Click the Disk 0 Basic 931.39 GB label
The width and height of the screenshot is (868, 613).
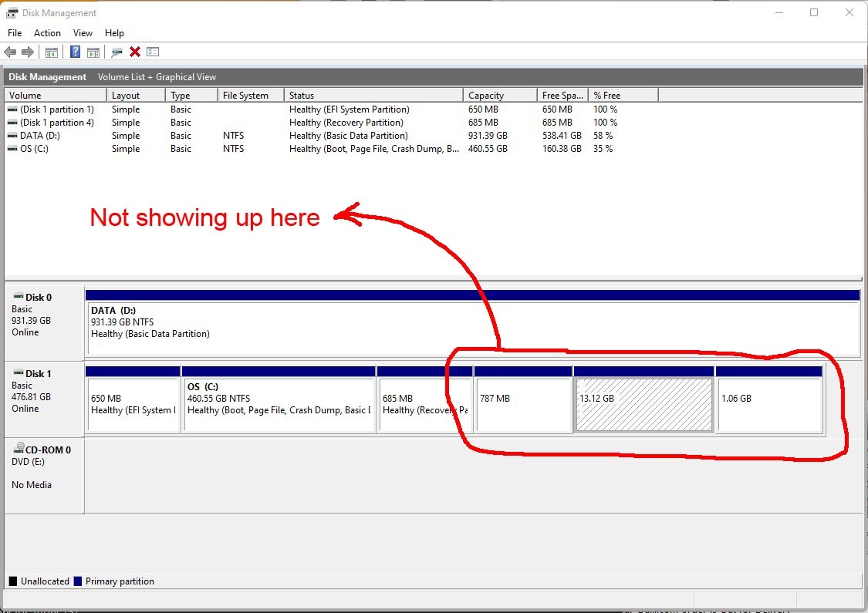[x=44, y=323]
